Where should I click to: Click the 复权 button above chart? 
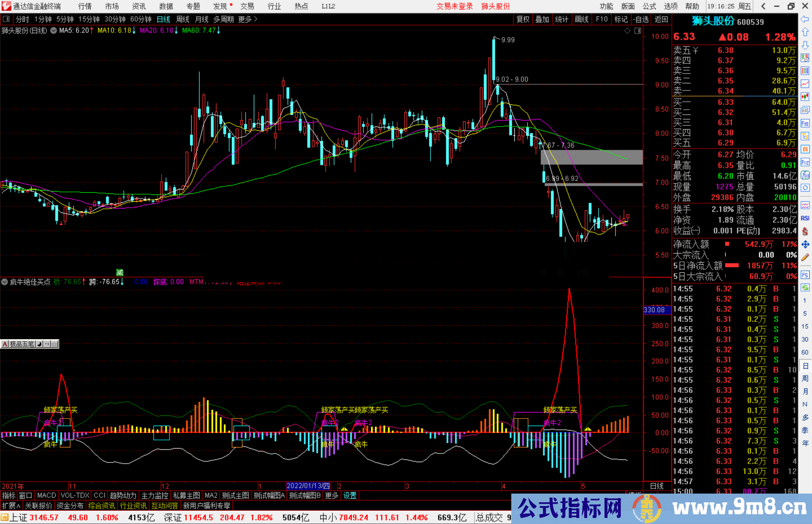click(x=523, y=19)
